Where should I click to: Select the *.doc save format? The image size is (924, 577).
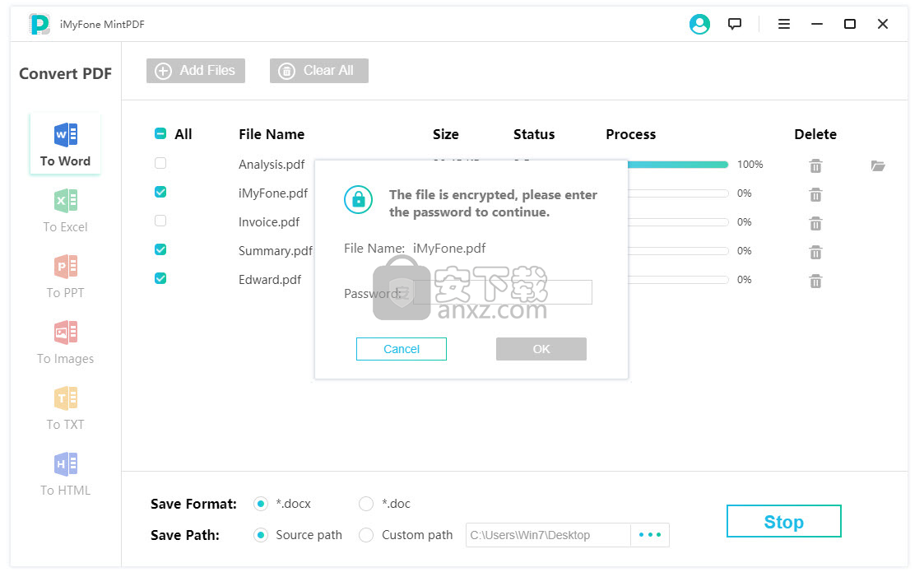click(x=366, y=504)
